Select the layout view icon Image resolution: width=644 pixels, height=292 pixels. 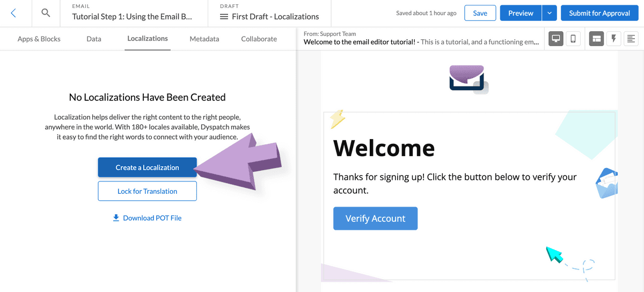click(x=596, y=39)
